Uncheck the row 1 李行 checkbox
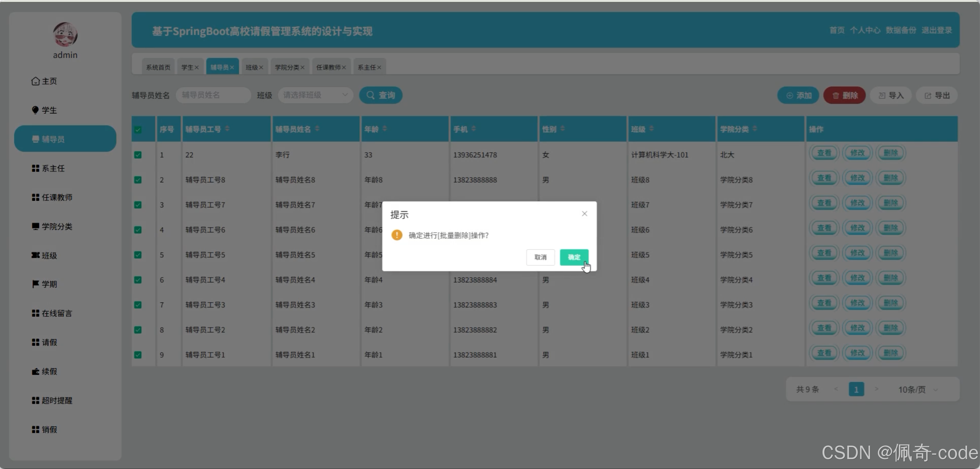Viewport: 980px width, 469px height. tap(138, 155)
